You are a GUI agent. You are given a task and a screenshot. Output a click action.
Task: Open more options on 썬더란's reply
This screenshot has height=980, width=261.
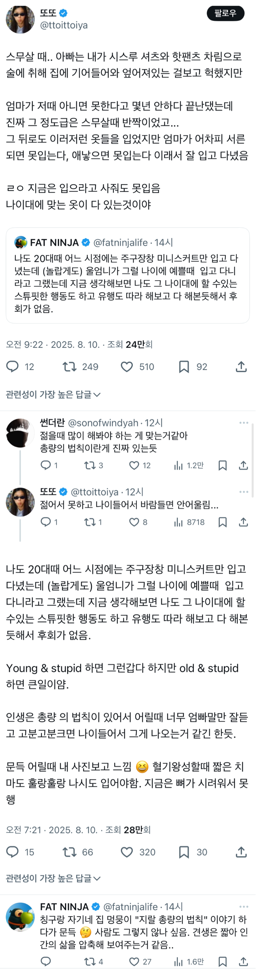[244, 423]
